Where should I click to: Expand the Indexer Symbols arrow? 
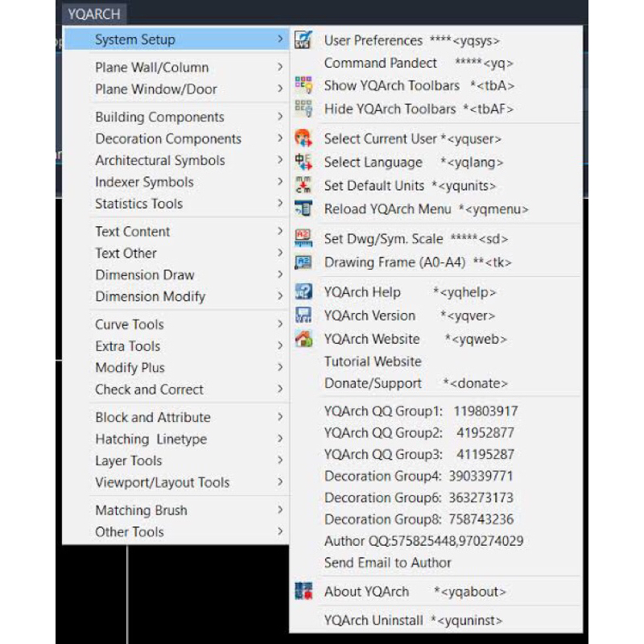(279, 181)
